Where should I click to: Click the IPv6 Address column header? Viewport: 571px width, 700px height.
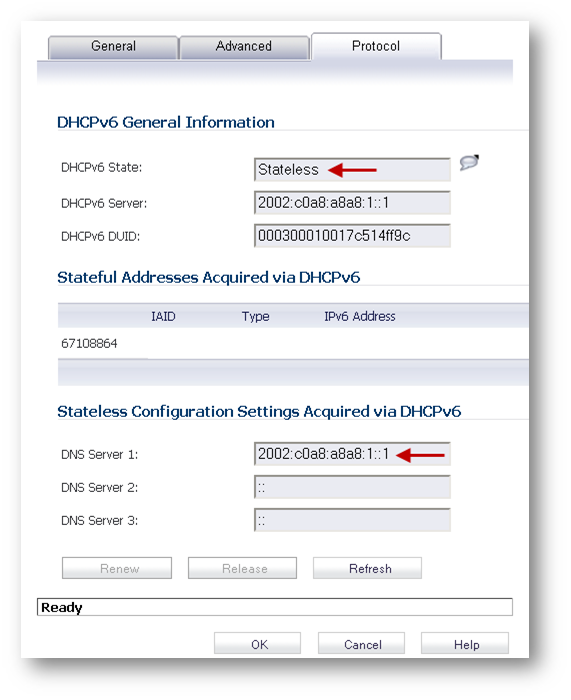tap(360, 317)
